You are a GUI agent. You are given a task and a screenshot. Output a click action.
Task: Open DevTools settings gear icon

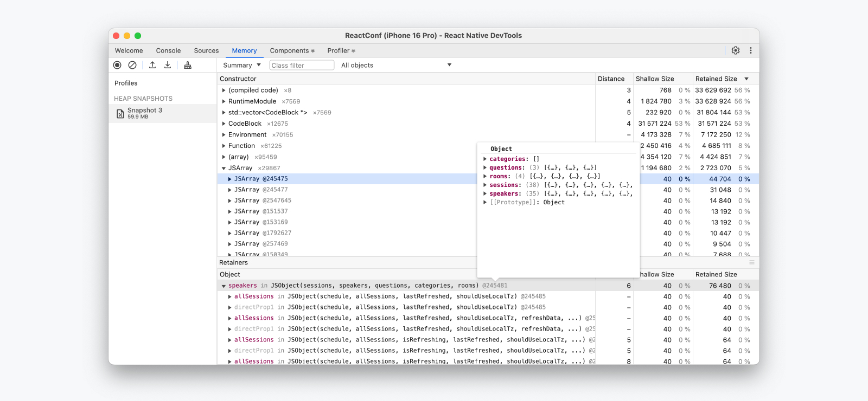tap(736, 50)
